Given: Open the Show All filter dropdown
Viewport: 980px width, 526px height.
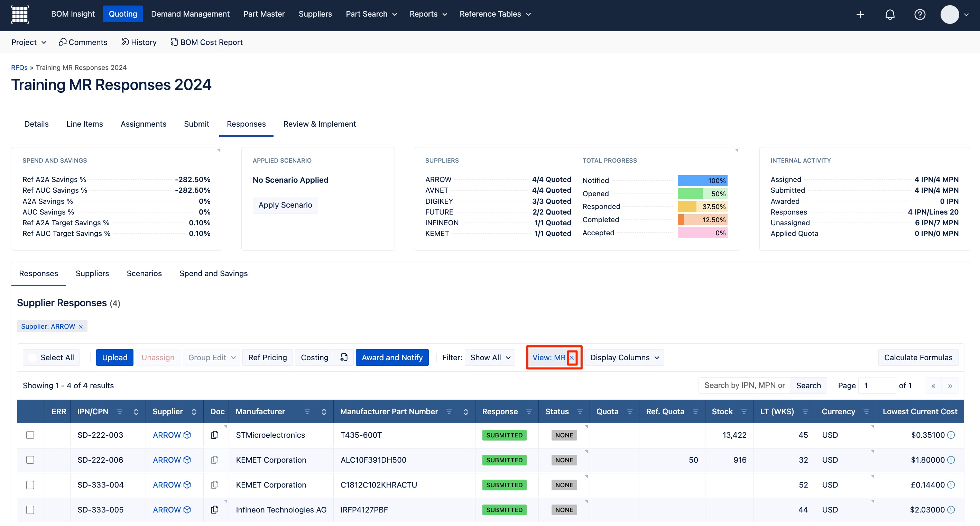Looking at the screenshot, I should pos(490,357).
